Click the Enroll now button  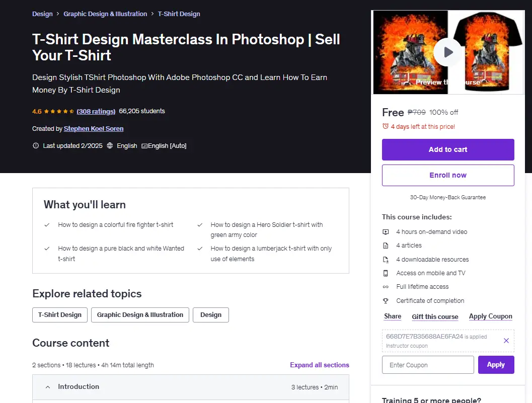(x=448, y=176)
